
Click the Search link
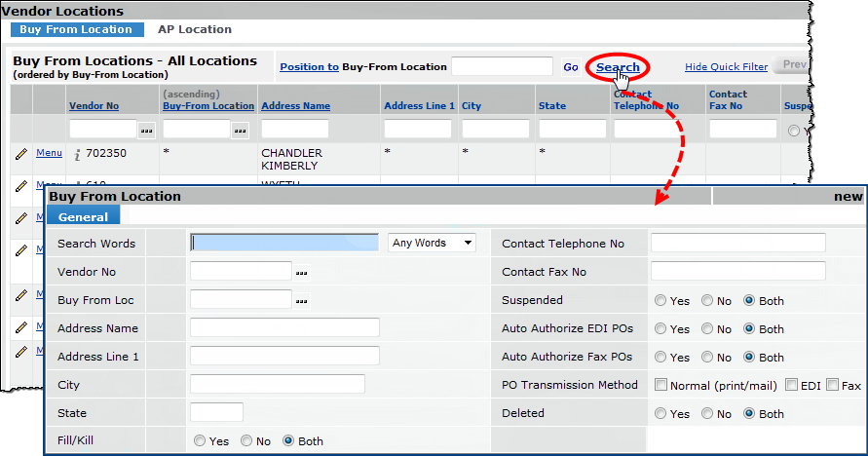pyautogui.click(x=618, y=67)
